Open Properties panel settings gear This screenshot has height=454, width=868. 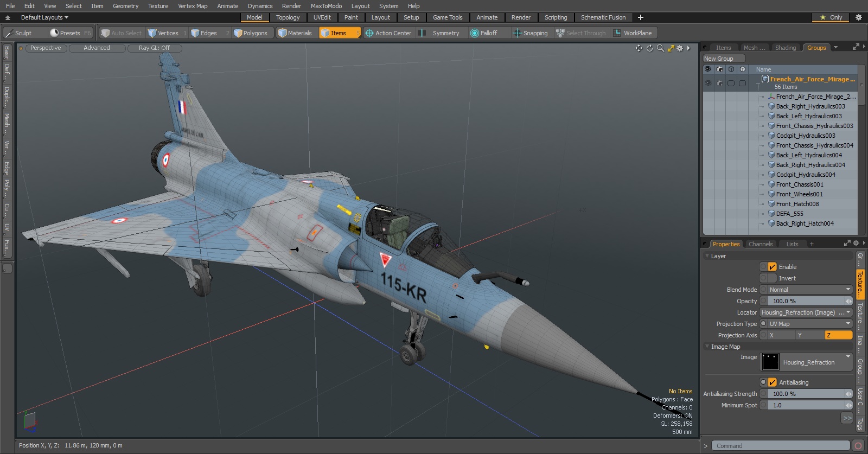(856, 243)
